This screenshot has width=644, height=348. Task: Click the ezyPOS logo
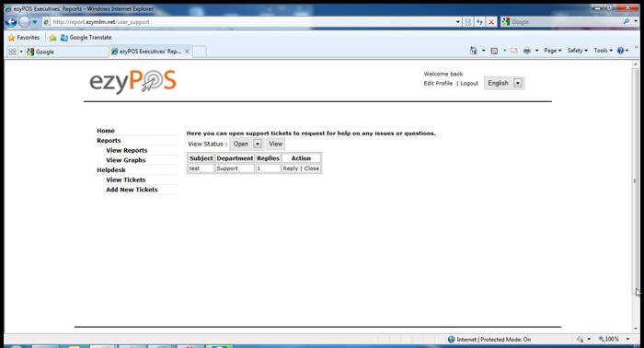click(x=132, y=81)
